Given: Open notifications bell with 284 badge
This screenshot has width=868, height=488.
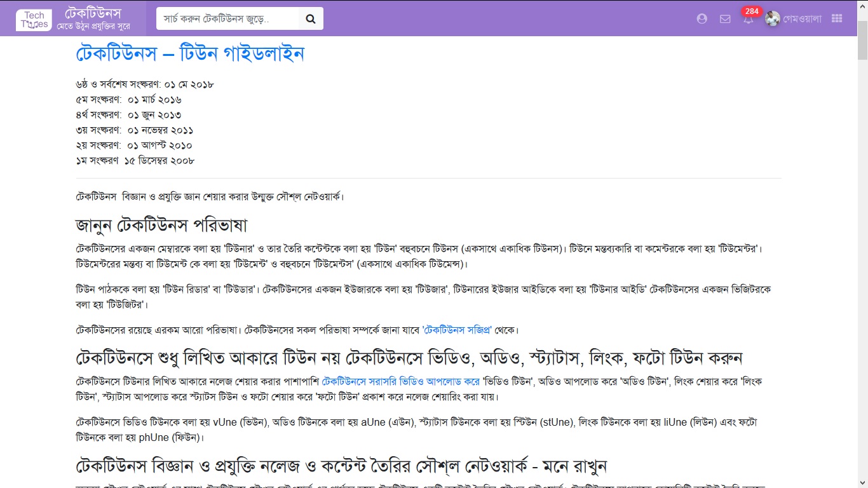Looking at the screenshot, I should pos(749,19).
